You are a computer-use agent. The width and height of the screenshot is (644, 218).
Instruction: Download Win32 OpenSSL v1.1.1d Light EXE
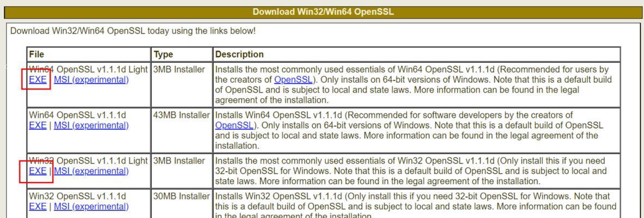tap(38, 171)
